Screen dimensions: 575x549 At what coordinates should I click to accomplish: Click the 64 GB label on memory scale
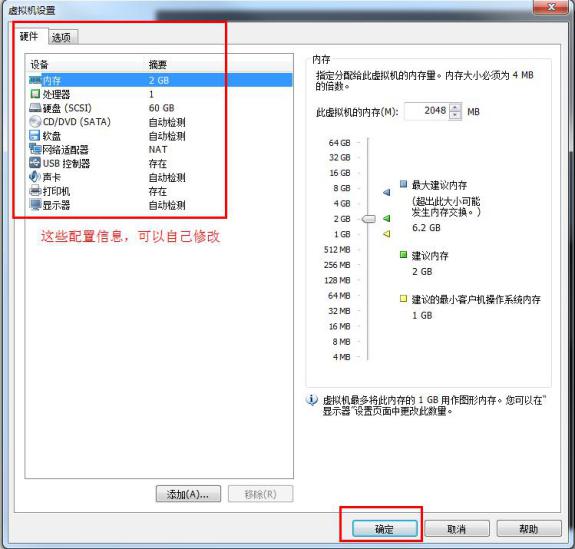[340, 143]
